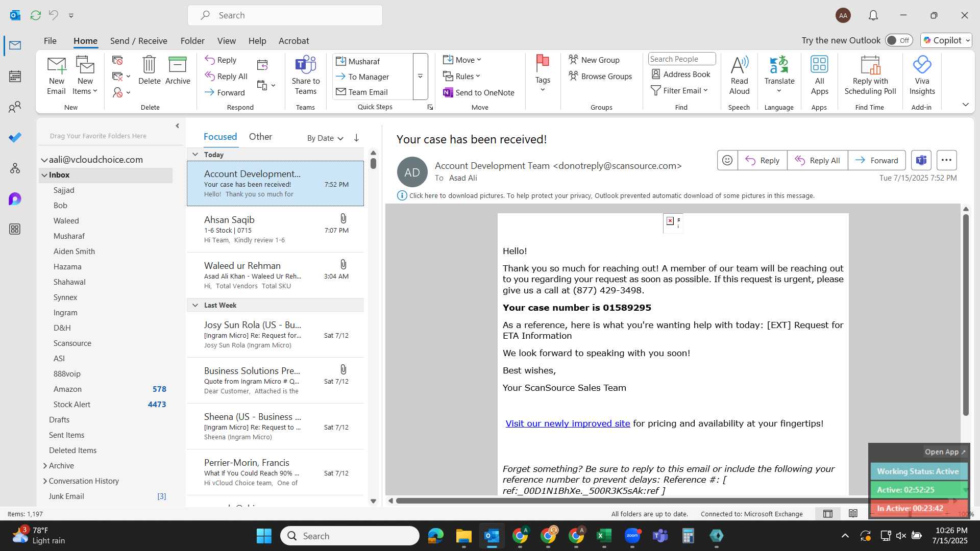Share this email to Teams from reading pane

click(921, 160)
